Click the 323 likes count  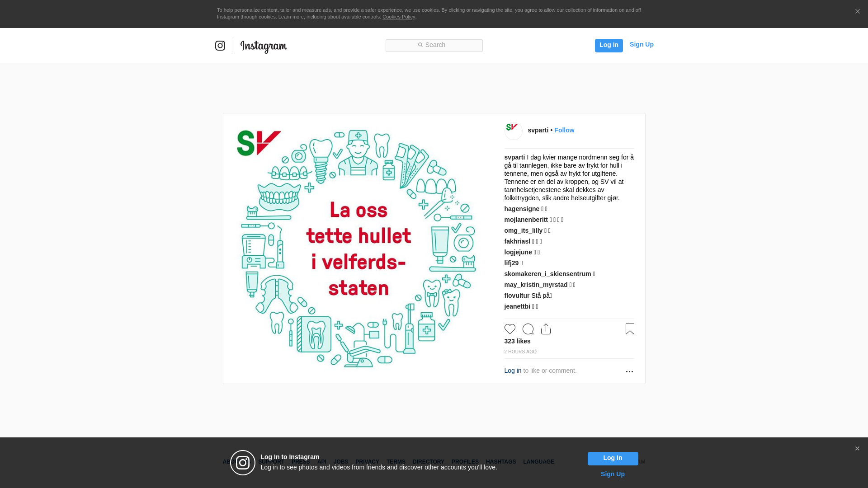pos(518,341)
